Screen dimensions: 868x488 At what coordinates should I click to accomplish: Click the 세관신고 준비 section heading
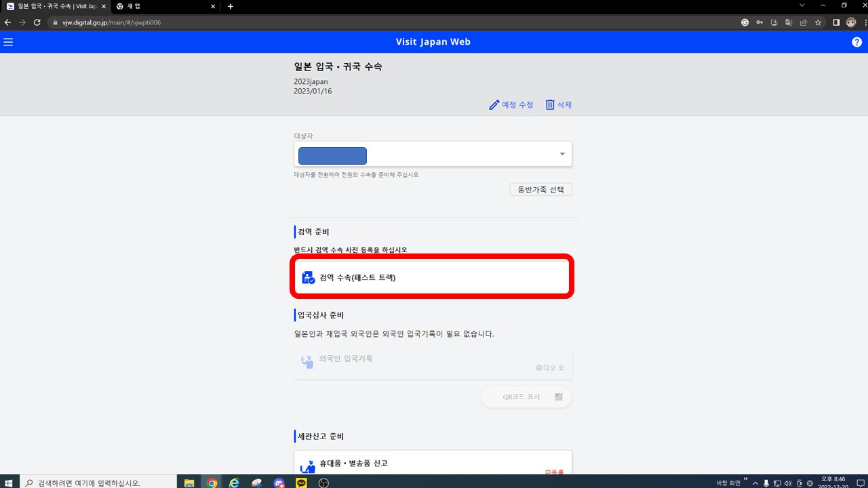click(321, 436)
